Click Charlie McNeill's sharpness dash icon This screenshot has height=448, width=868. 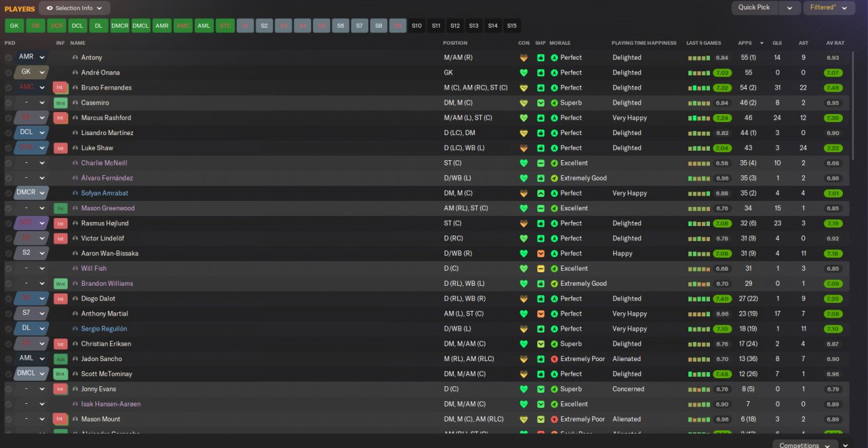point(540,163)
